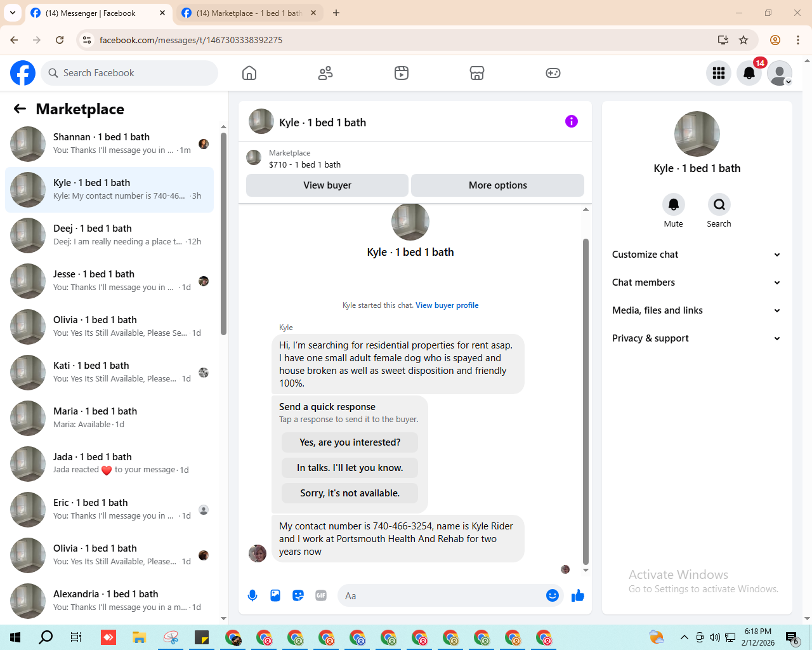Click the conversation list scrollbar
Viewport: 812px width, 650px height.
(223, 234)
